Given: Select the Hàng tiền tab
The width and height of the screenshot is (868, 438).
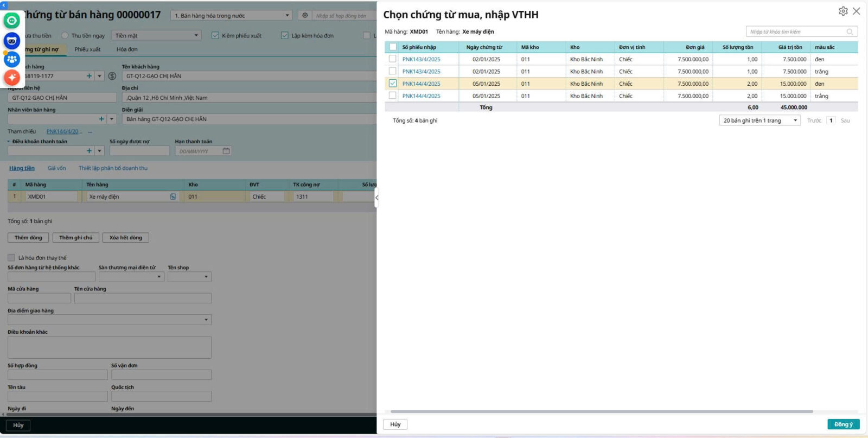Looking at the screenshot, I should coord(22,168).
